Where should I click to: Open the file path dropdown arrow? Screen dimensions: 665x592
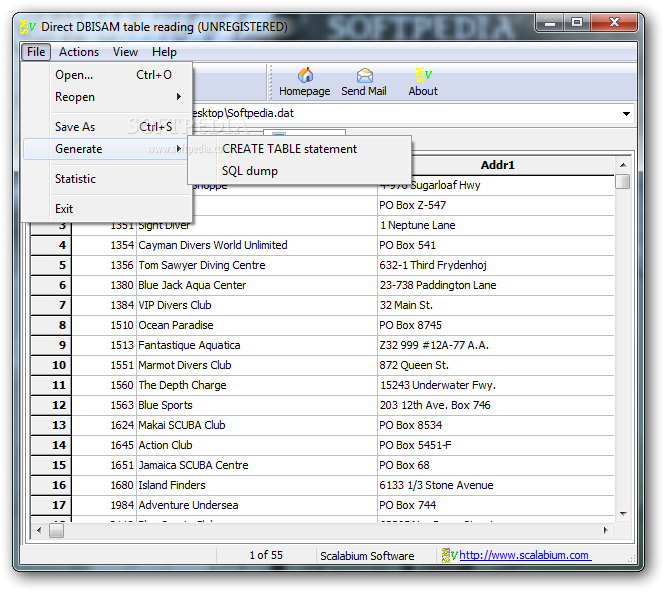626,114
